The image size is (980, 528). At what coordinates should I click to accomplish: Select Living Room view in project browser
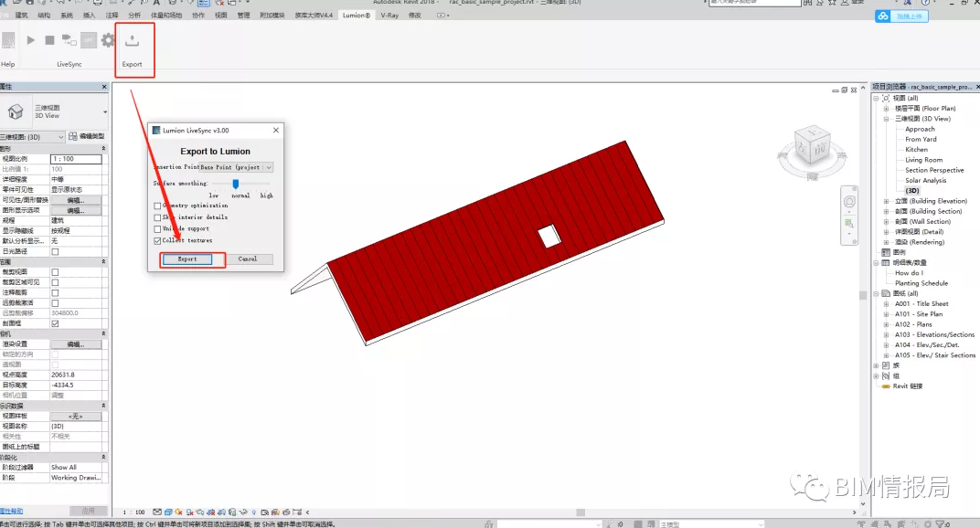tap(923, 160)
